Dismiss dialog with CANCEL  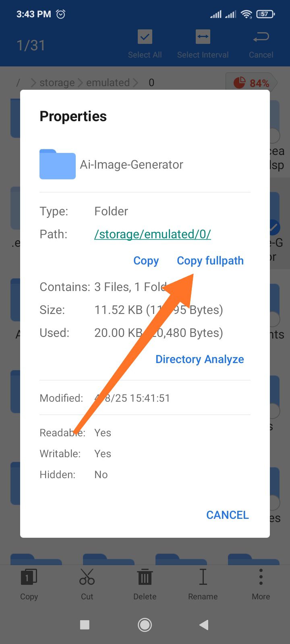227,515
